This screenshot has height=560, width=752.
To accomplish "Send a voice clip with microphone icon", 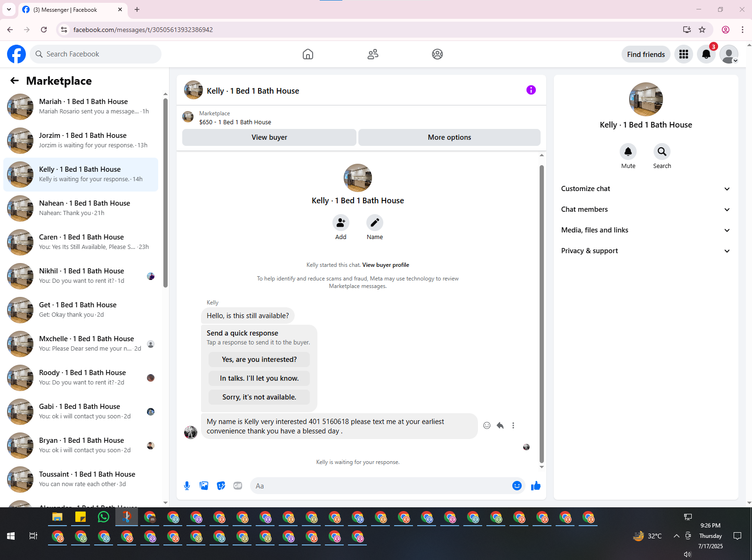I will click(x=187, y=486).
